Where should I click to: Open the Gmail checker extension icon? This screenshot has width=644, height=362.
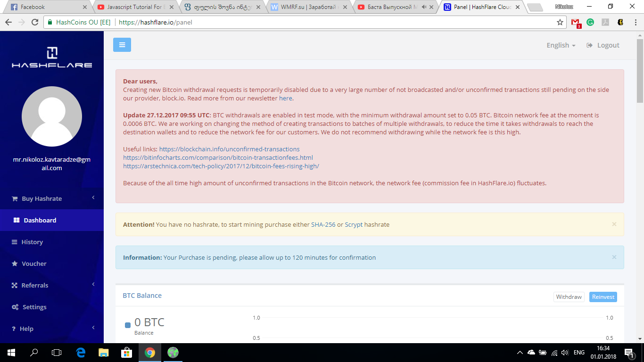coord(576,22)
